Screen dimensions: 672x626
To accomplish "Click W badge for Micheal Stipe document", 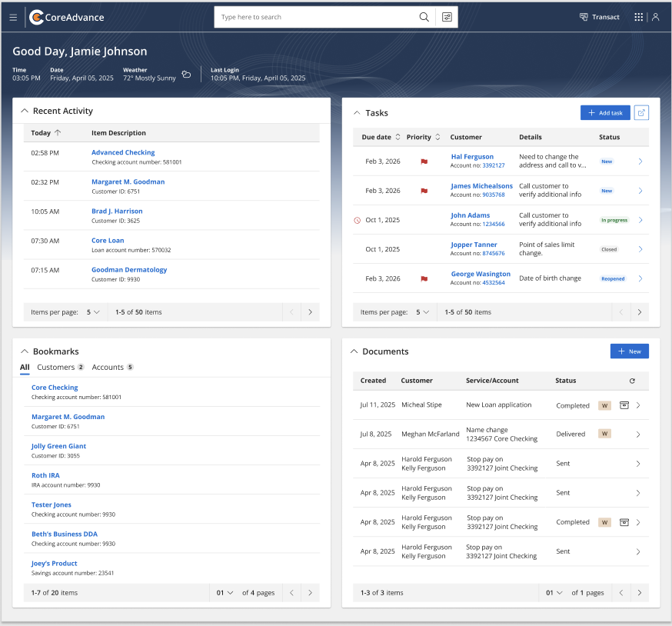I will pyautogui.click(x=604, y=405).
